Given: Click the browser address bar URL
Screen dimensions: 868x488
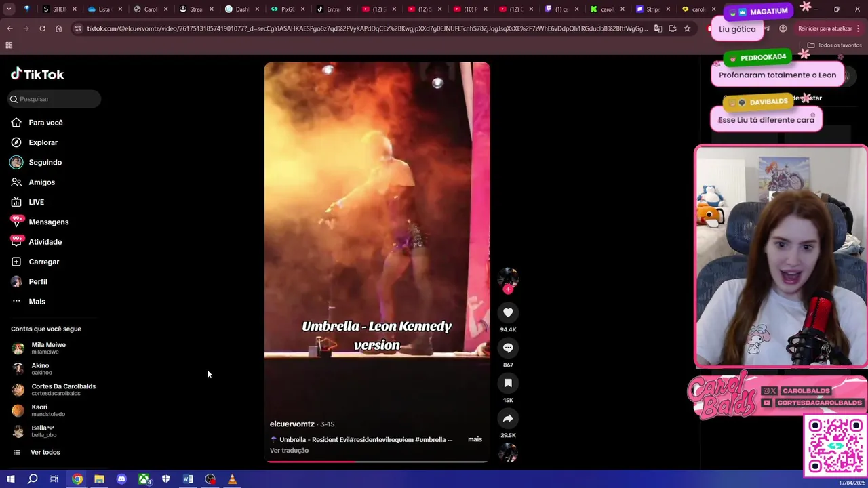Looking at the screenshot, I should tap(367, 28).
